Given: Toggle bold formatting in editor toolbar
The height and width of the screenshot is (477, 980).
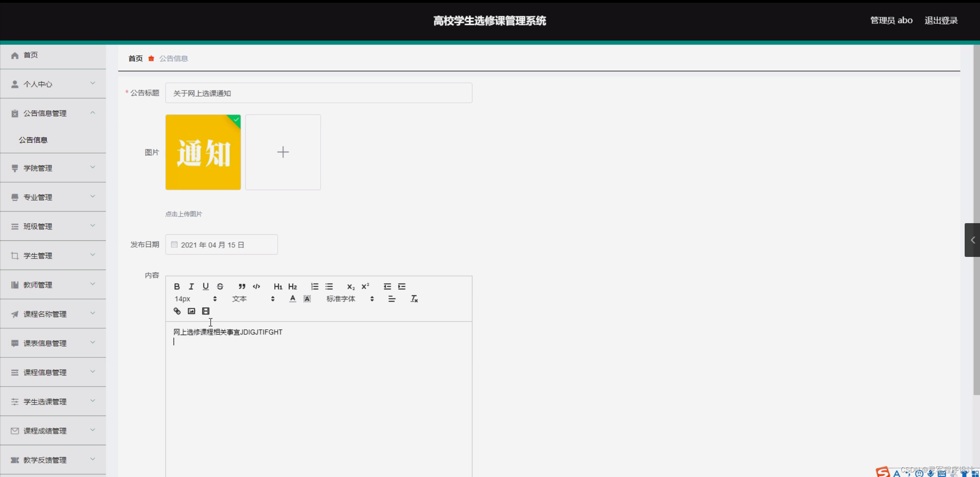Looking at the screenshot, I should pyautogui.click(x=177, y=286).
